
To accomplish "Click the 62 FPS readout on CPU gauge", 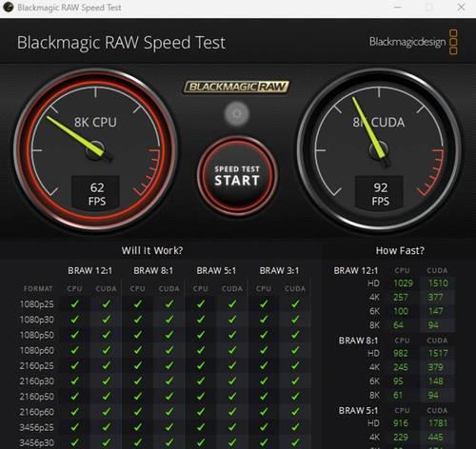I will click(x=96, y=194).
